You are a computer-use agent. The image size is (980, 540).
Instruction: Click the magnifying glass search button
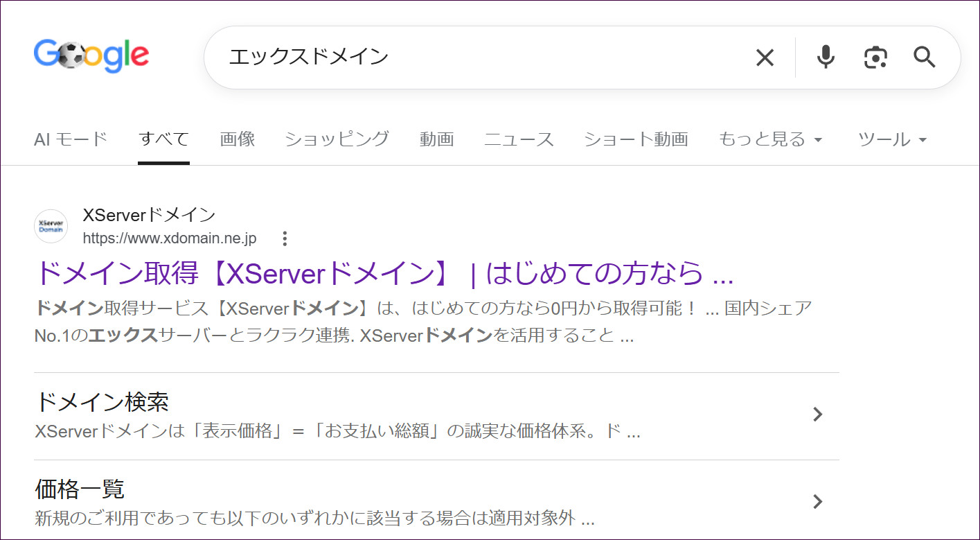click(x=925, y=58)
